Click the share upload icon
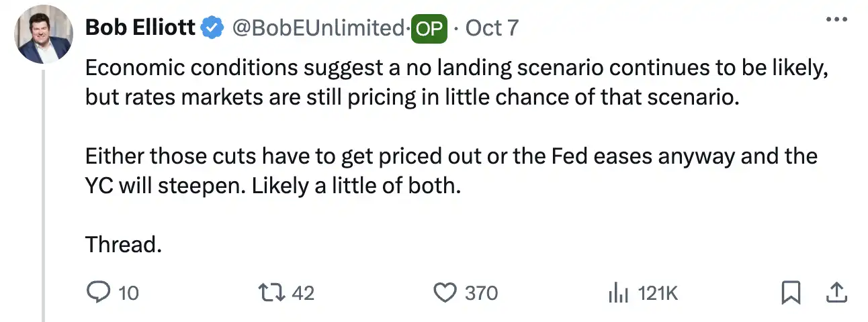This screenshot has height=322, width=868. click(x=835, y=292)
